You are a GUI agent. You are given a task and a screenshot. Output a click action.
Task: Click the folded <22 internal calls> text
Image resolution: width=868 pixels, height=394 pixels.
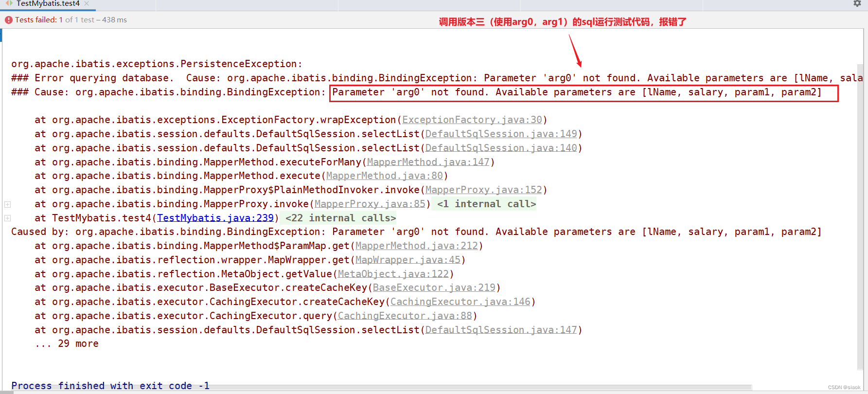340,218
